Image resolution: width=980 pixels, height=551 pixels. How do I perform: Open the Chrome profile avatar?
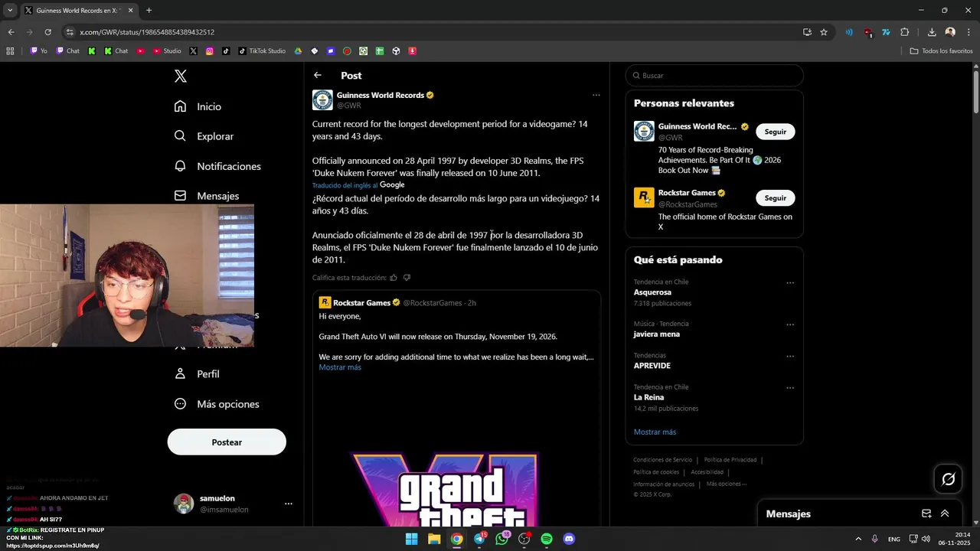pos(950,32)
